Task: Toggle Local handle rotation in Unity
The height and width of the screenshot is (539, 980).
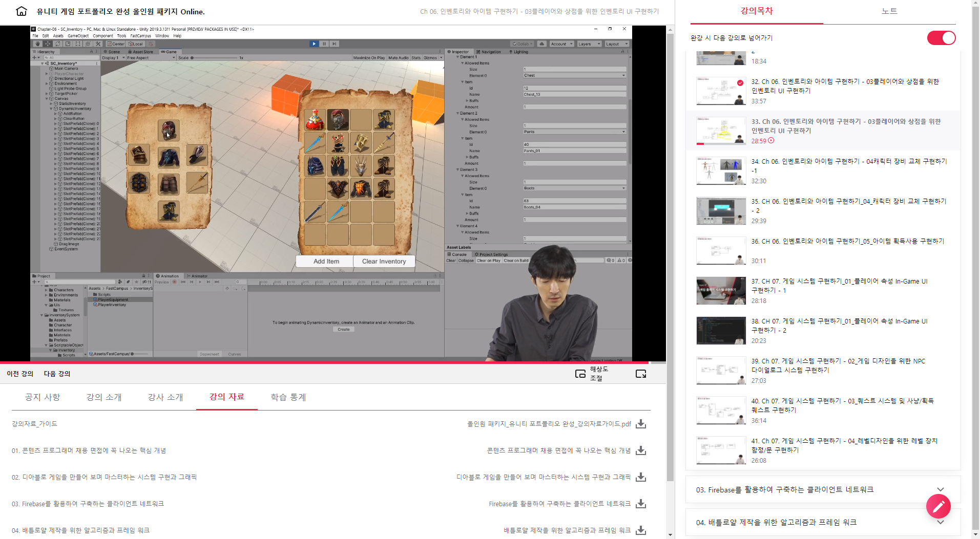Action: pos(136,44)
